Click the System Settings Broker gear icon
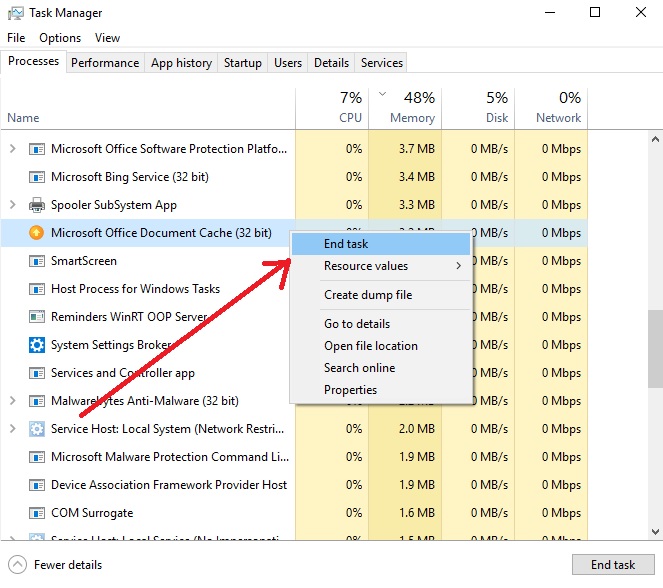Viewport: 663px width, 588px height. click(x=37, y=345)
